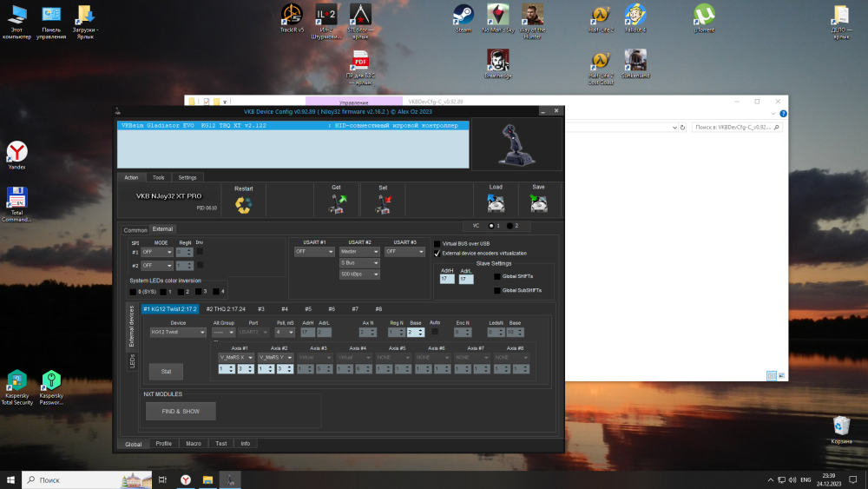
Task: Click the Restart device icon
Action: tap(243, 204)
